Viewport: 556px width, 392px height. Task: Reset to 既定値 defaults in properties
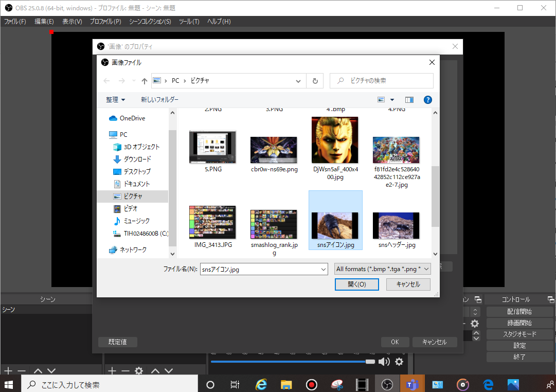click(117, 342)
